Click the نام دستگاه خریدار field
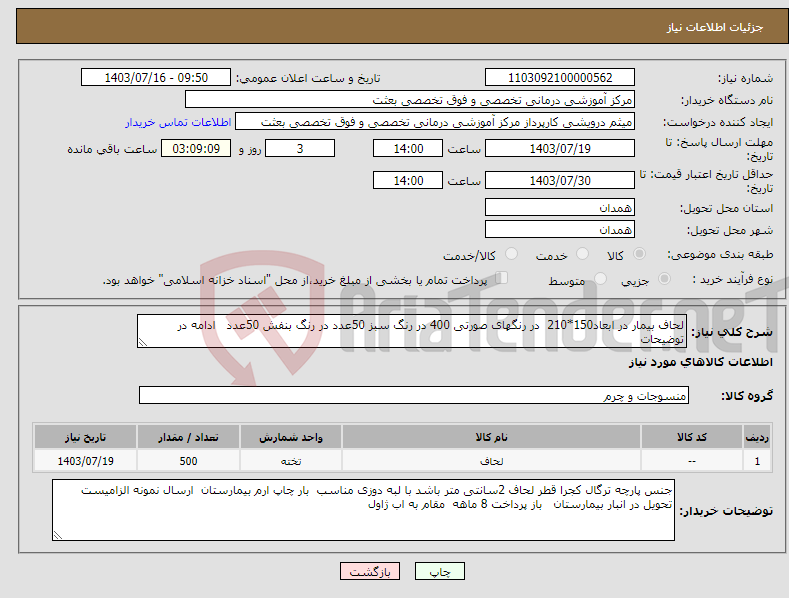The width and height of the screenshot is (789, 598). pos(410,100)
